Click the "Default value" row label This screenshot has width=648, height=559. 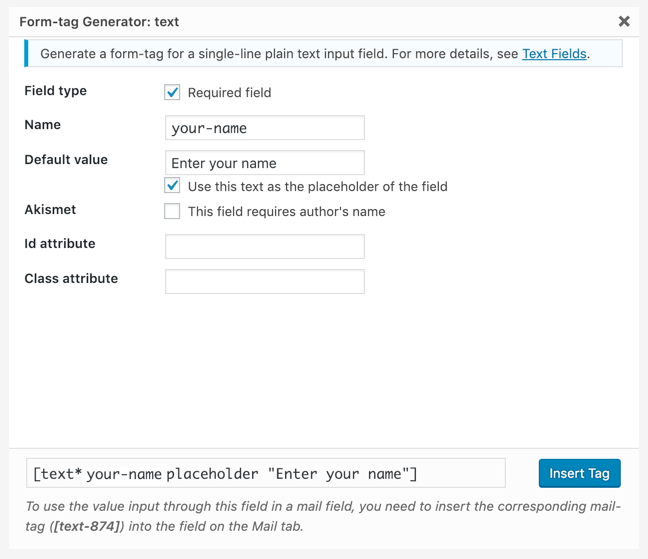coord(66,160)
